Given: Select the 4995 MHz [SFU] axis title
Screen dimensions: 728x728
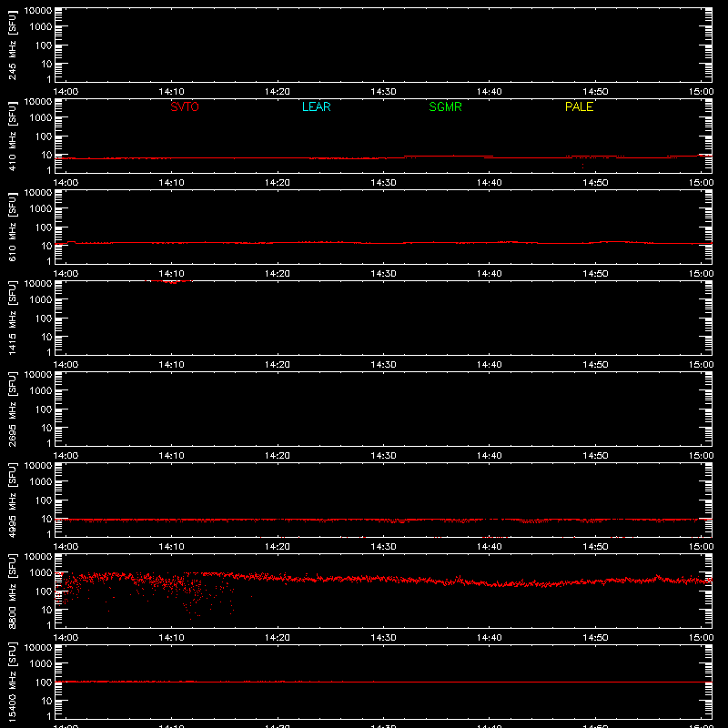Looking at the screenshot, I should tap(12, 500).
